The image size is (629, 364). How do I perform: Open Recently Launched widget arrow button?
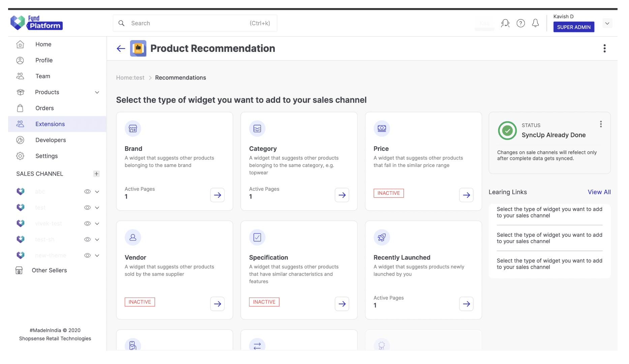point(466,304)
